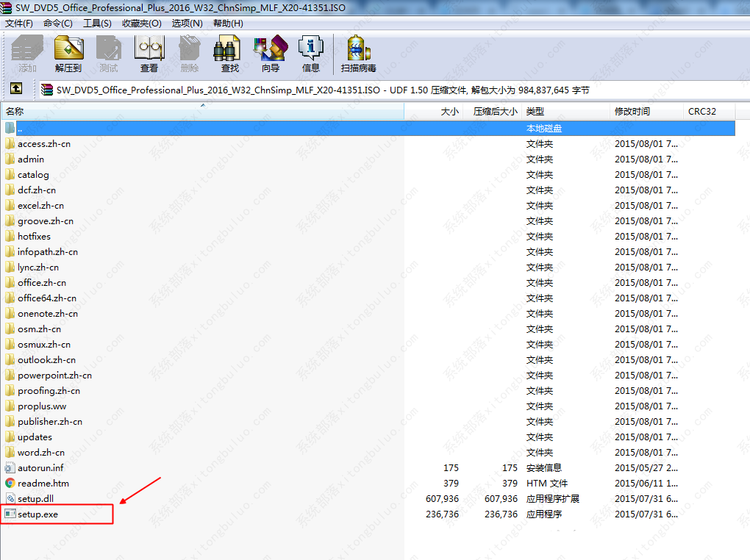Select the osm.zh-cn folder name

coord(39,329)
